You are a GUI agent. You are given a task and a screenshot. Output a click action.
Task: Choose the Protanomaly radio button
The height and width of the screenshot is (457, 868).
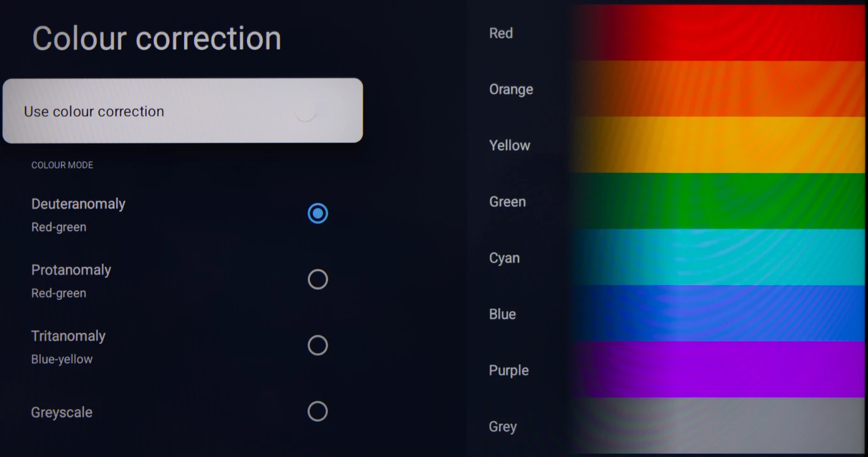[317, 279]
